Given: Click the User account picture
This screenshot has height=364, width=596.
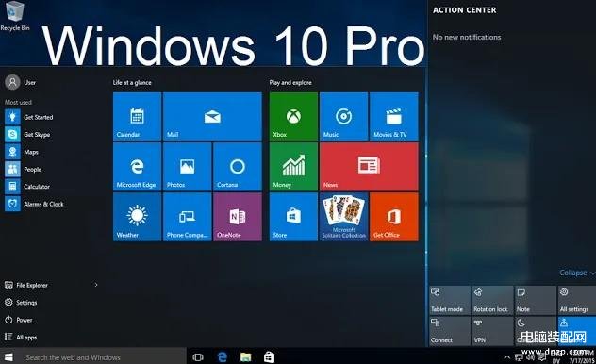Looking at the screenshot, I should click(12, 82).
